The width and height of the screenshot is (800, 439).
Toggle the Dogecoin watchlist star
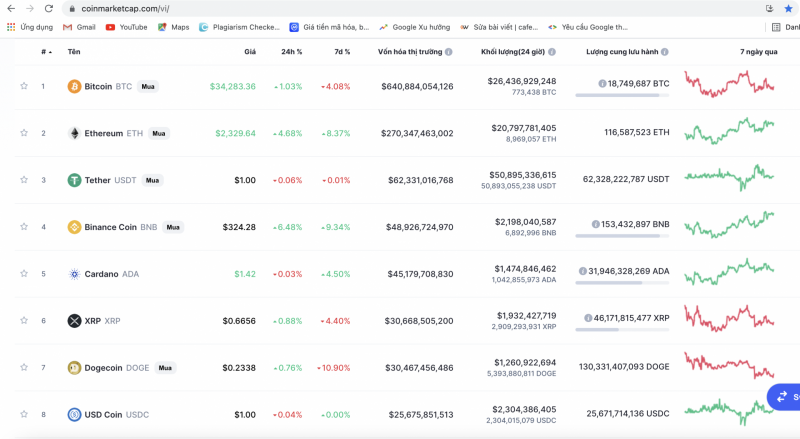24,368
